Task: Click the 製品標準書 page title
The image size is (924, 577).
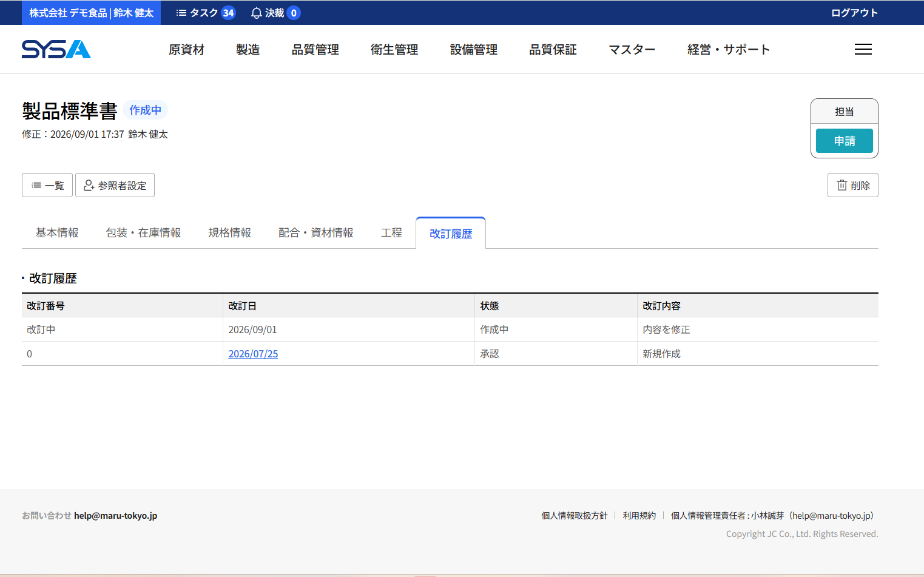Action: (x=70, y=111)
